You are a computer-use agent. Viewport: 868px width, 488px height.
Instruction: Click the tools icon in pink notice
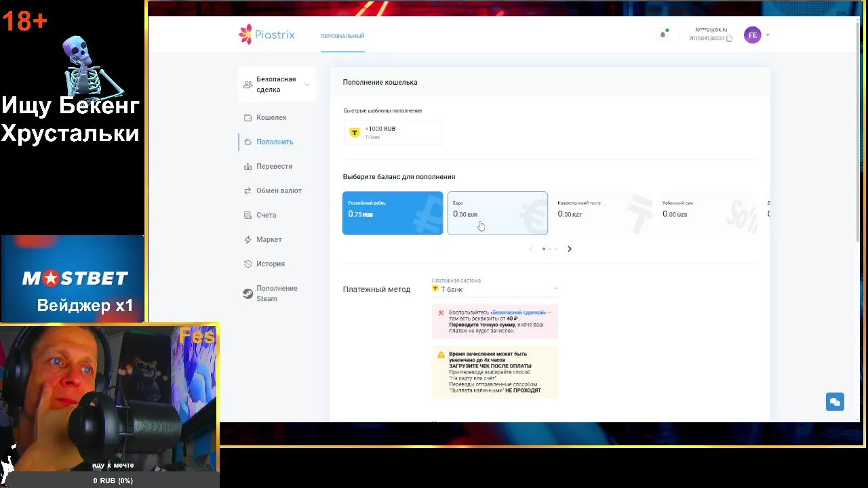point(441,313)
